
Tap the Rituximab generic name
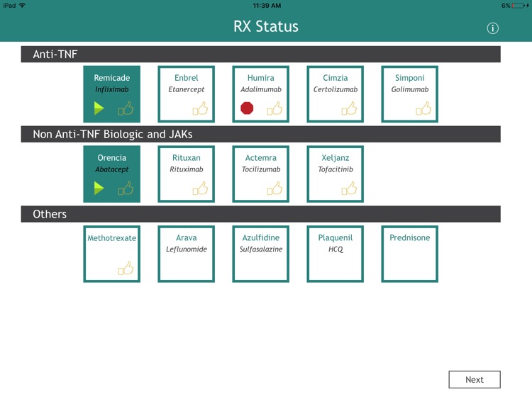click(x=187, y=169)
